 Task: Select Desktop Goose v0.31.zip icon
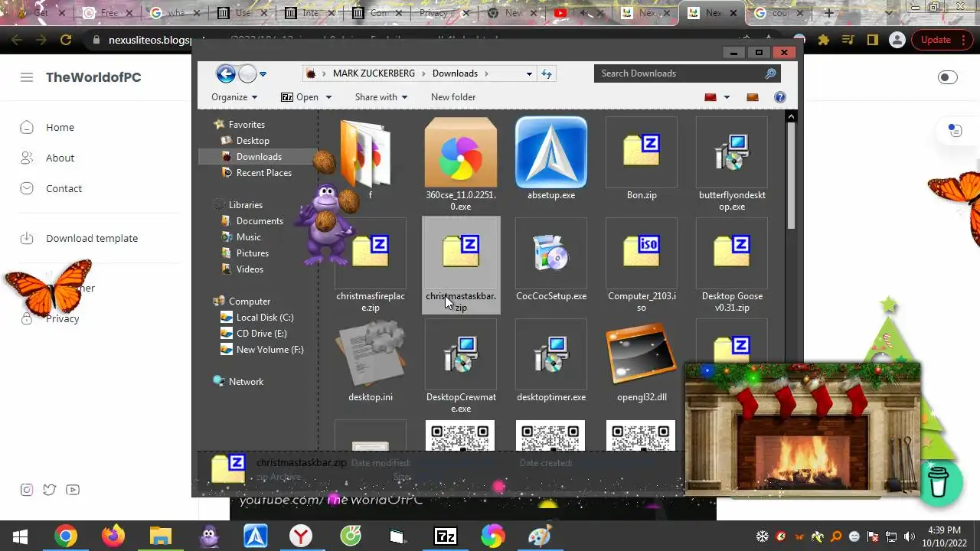click(732, 253)
